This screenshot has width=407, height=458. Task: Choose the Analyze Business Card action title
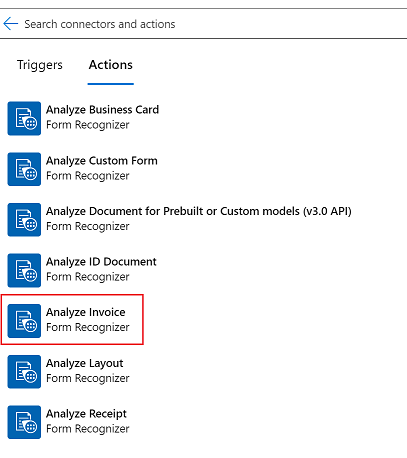point(102,110)
